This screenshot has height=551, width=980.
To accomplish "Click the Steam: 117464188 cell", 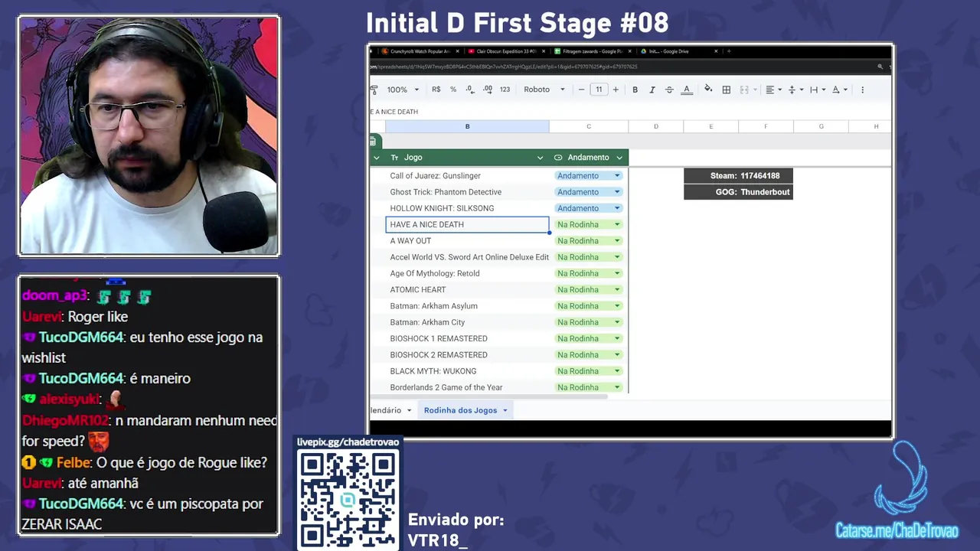I will tap(738, 176).
